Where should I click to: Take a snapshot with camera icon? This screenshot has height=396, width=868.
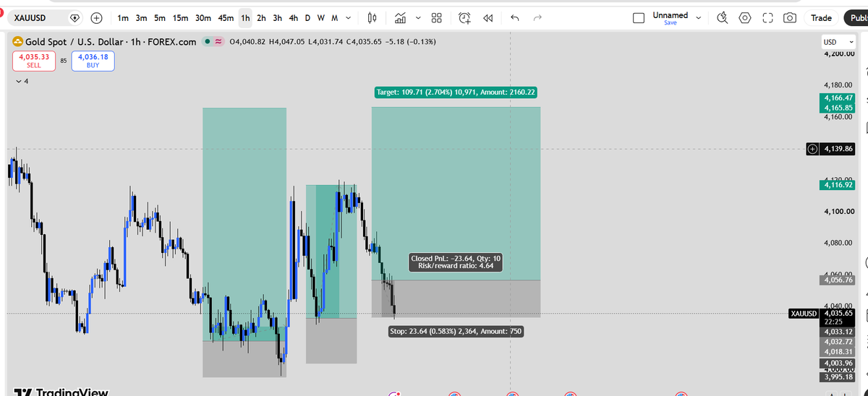[x=791, y=18]
